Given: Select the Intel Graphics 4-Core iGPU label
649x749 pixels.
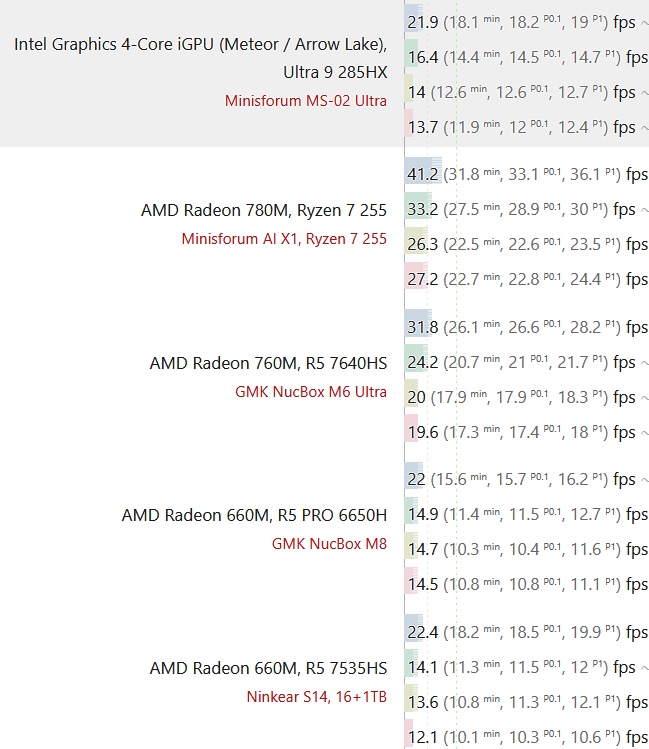Looking at the screenshot, I should click(x=201, y=58).
